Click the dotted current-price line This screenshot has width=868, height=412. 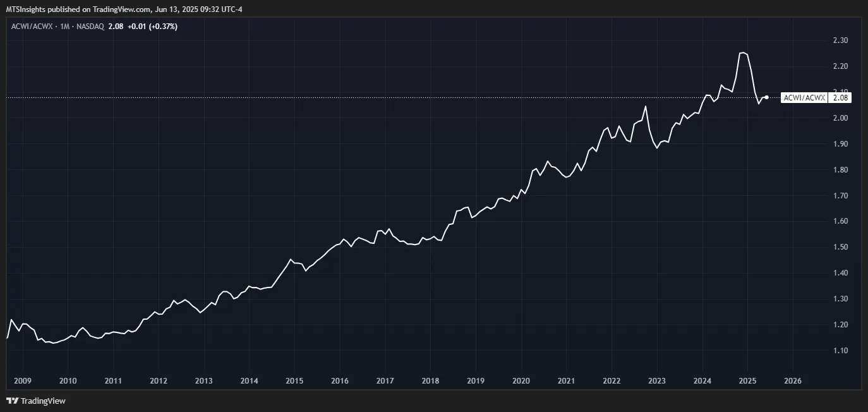coord(379,97)
